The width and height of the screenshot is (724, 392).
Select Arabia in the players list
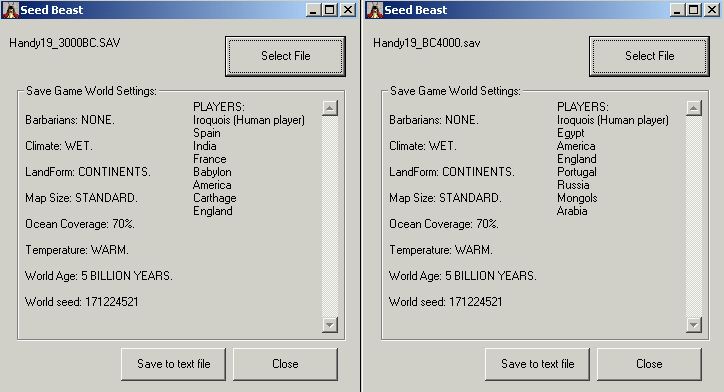point(572,211)
